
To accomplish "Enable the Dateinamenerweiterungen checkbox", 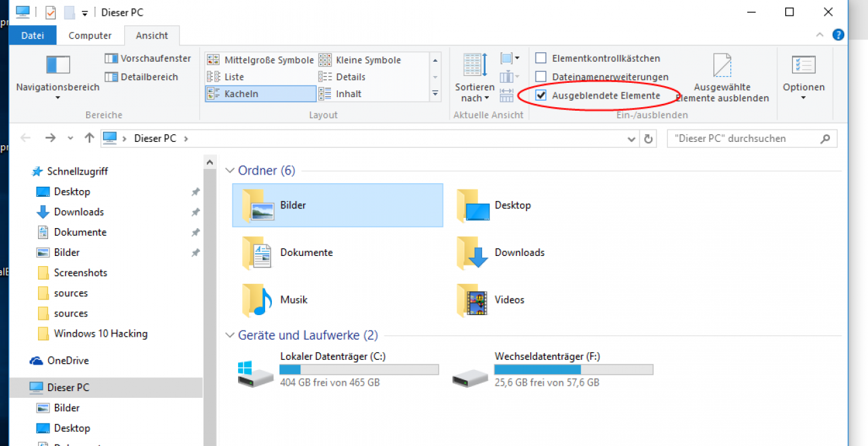I will 541,77.
